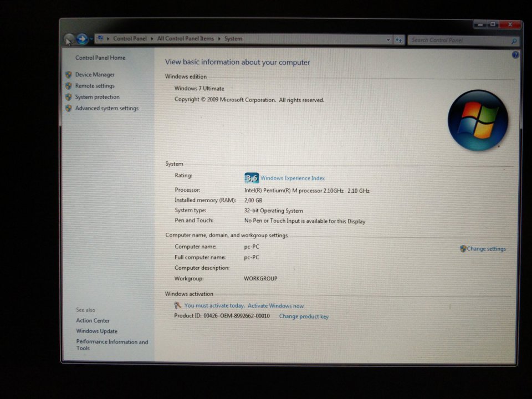Maximize the System window
Screen dimensions: 532x399
coord(493,24)
